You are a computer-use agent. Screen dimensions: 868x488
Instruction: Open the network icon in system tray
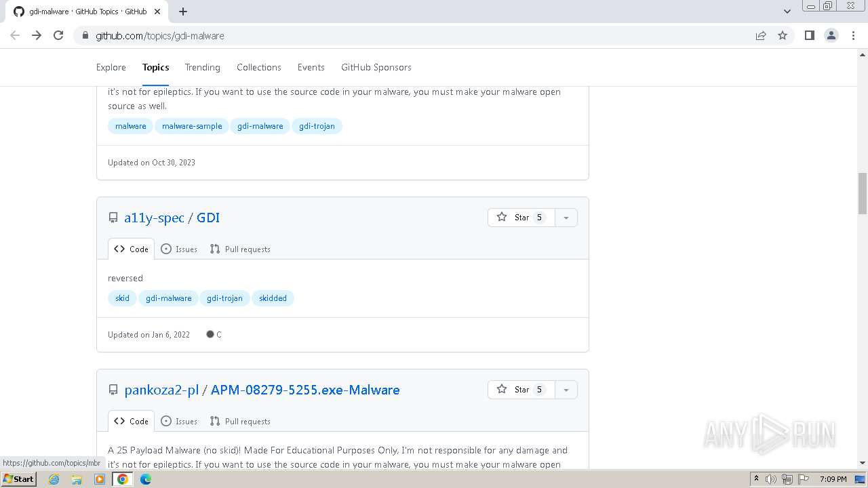tap(787, 479)
